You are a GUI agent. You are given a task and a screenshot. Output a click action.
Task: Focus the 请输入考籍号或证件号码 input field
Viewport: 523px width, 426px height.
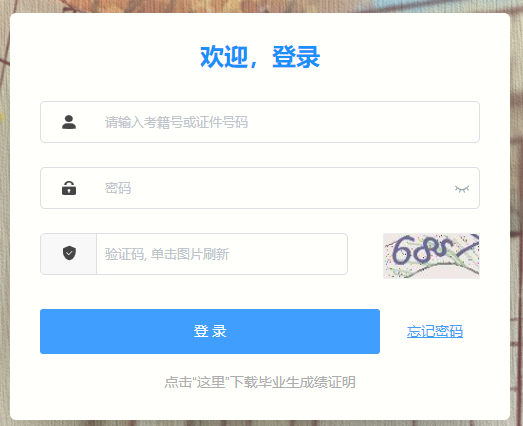260,122
